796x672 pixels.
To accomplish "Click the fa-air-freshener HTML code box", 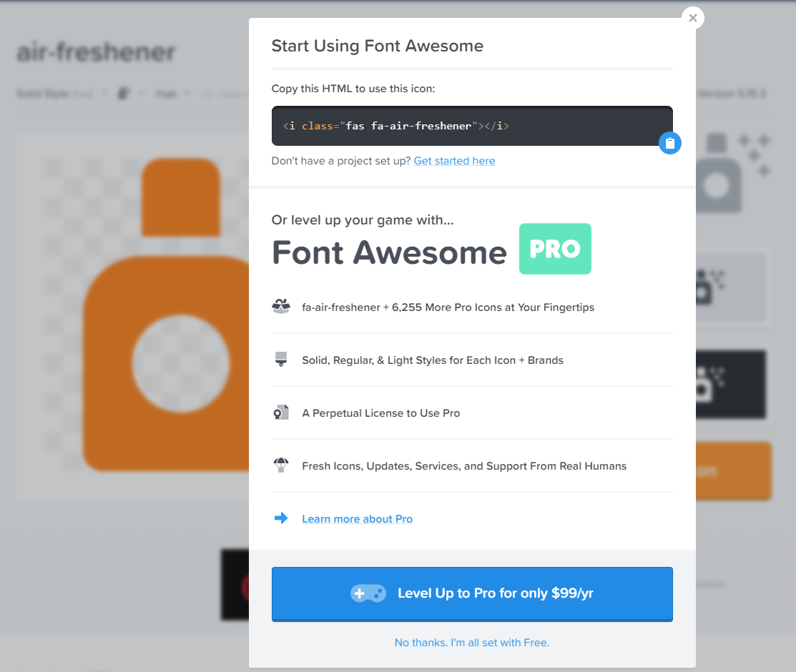I will click(471, 126).
